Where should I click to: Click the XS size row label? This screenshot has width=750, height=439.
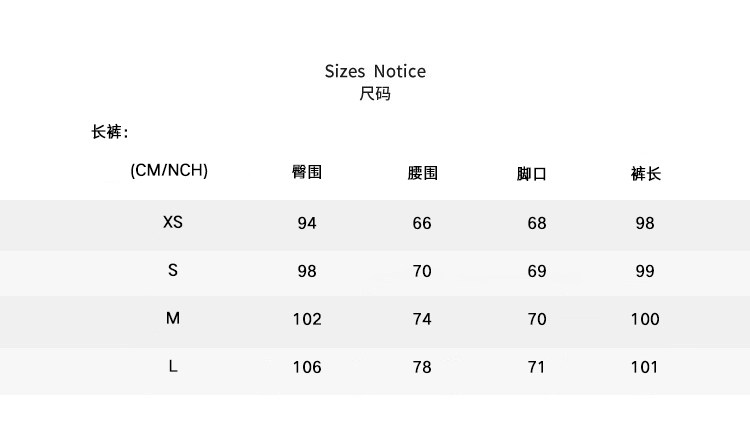173,223
